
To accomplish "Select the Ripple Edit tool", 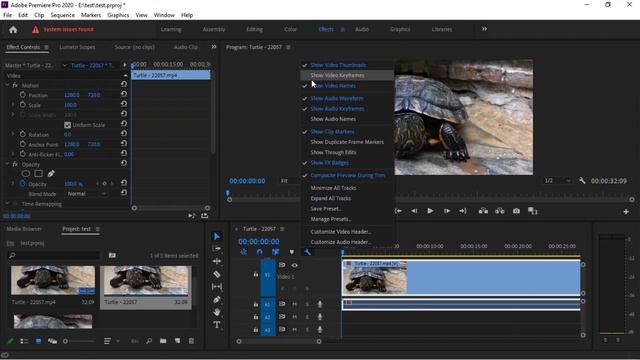I will 217,261.
